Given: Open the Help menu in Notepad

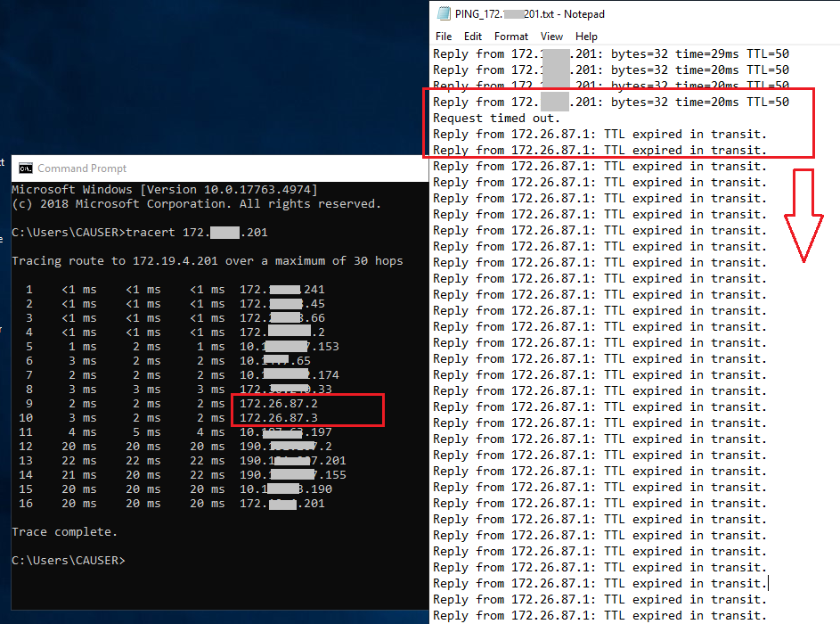Looking at the screenshot, I should coord(586,37).
